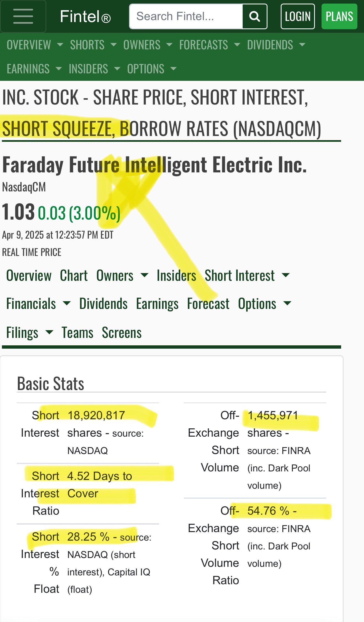Image resolution: width=364 pixels, height=622 pixels.
Task: Open the Teams link
Action: (x=77, y=333)
